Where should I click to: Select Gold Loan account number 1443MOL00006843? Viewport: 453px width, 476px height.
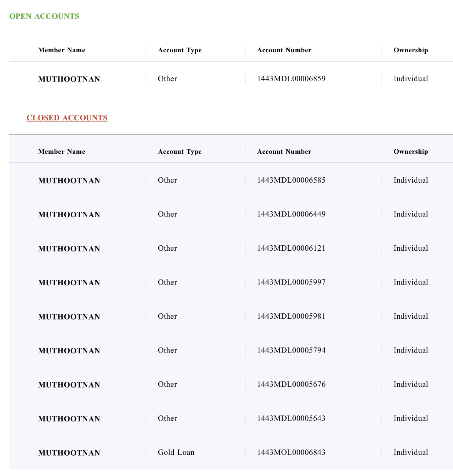[x=291, y=453]
